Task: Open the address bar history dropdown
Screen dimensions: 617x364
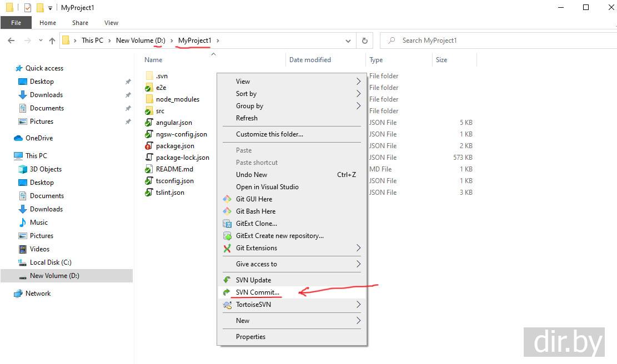Action: (348, 41)
